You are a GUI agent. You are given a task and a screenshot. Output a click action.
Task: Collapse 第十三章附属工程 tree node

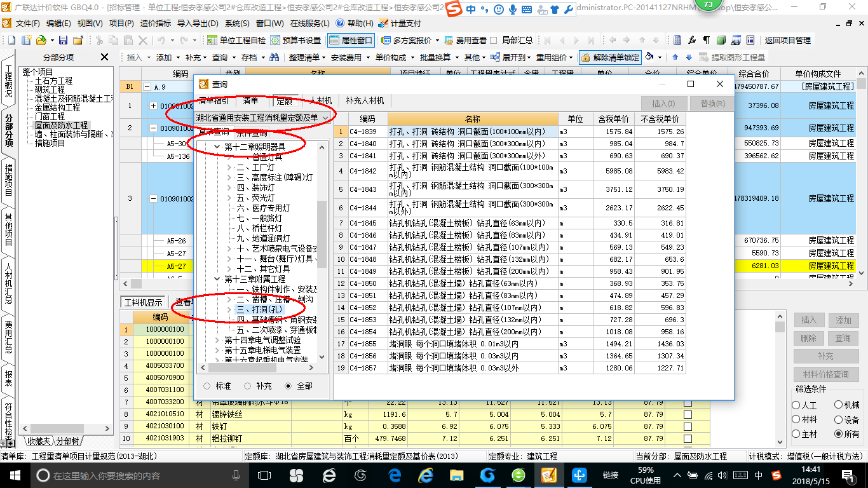pos(217,279)
